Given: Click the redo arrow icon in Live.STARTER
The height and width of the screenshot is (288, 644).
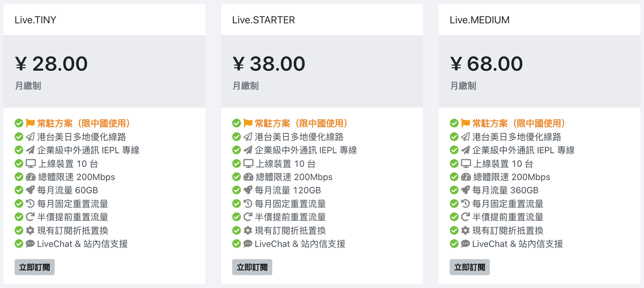Looking at the screenshot, I should point(248,217).
